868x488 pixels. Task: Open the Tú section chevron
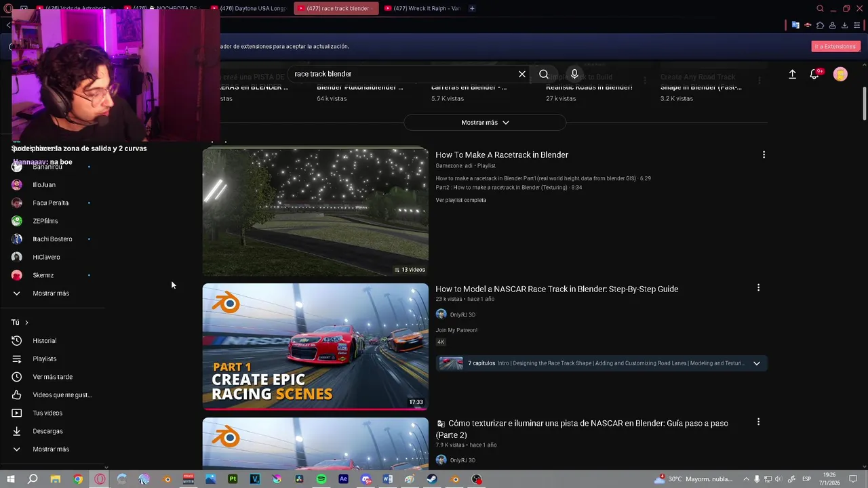[x=26, y=323]
